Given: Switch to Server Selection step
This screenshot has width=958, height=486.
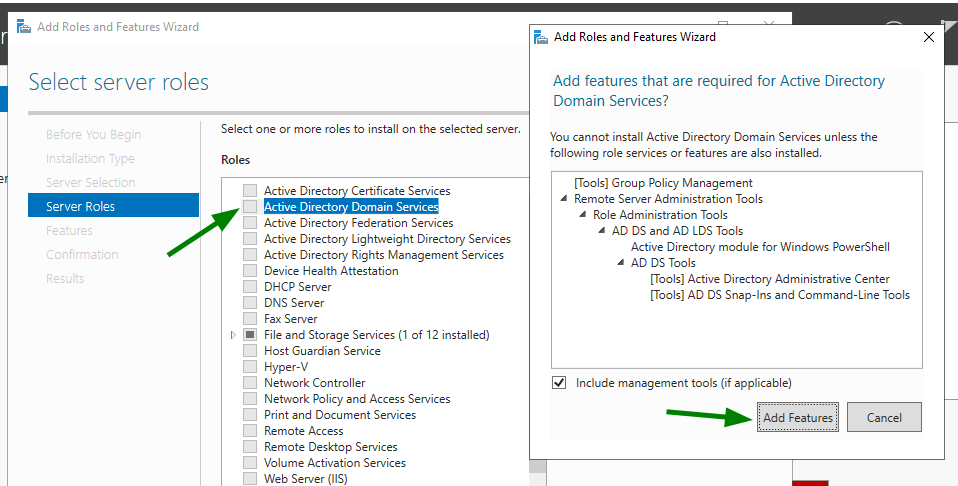Looking at the screenshot, I should 90,182.
